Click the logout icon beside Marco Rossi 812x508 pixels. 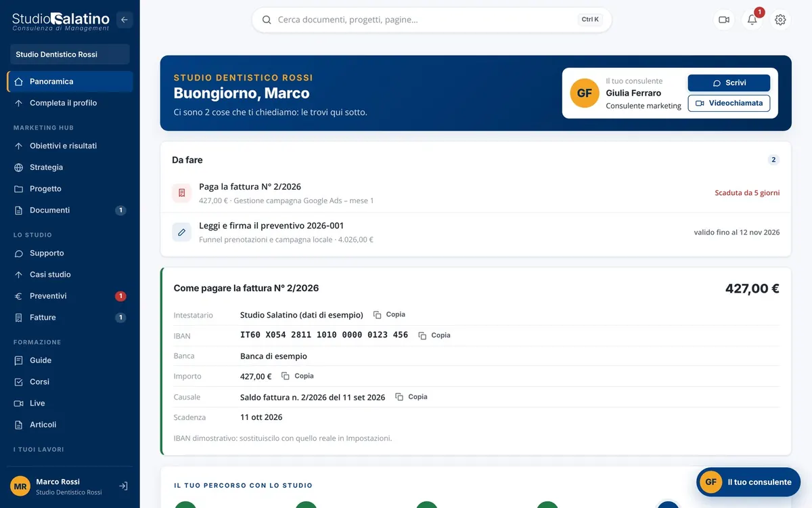[123, 486]
